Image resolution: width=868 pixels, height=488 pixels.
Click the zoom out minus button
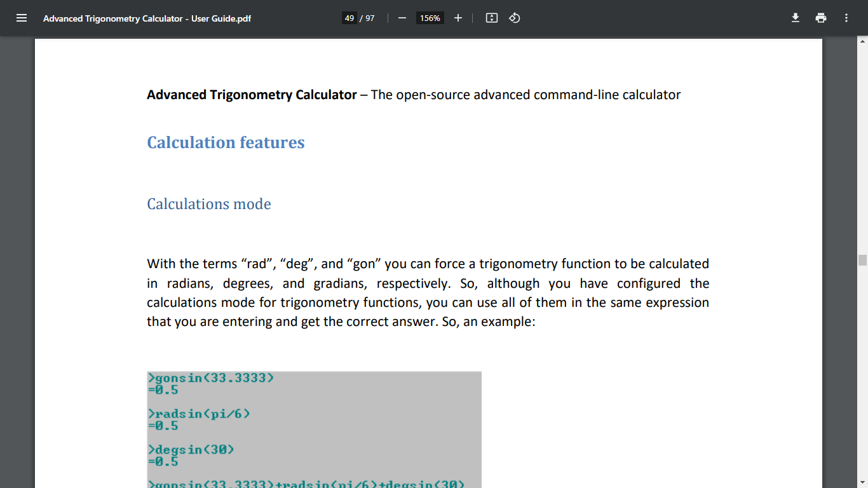click(x=402, y=18)
